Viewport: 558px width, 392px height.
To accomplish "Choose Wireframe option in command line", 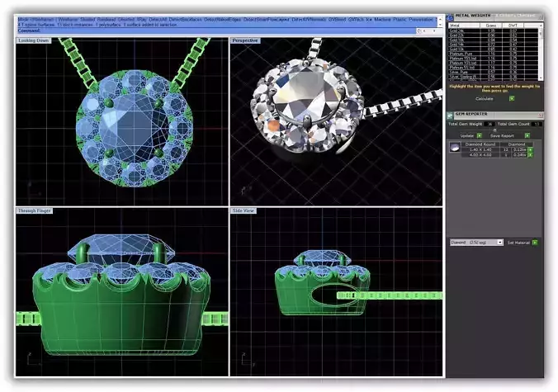I will [x=68, y=20].
